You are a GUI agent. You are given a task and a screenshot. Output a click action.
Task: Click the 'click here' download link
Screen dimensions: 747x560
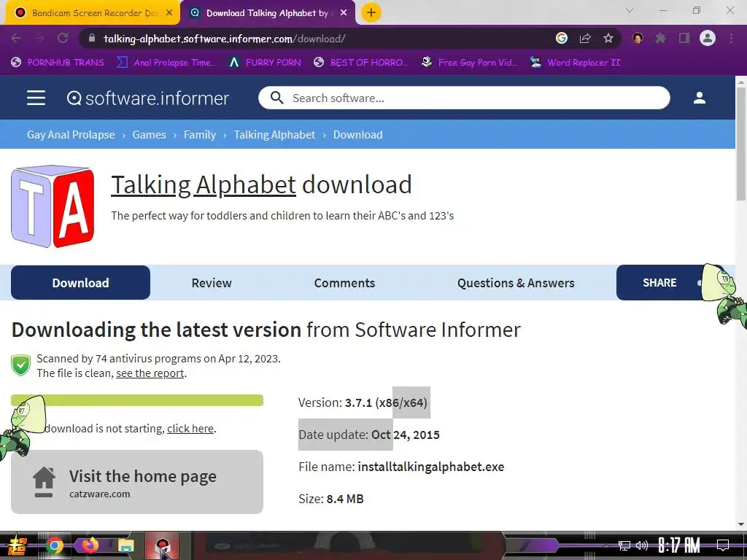[x=190, y=429]
